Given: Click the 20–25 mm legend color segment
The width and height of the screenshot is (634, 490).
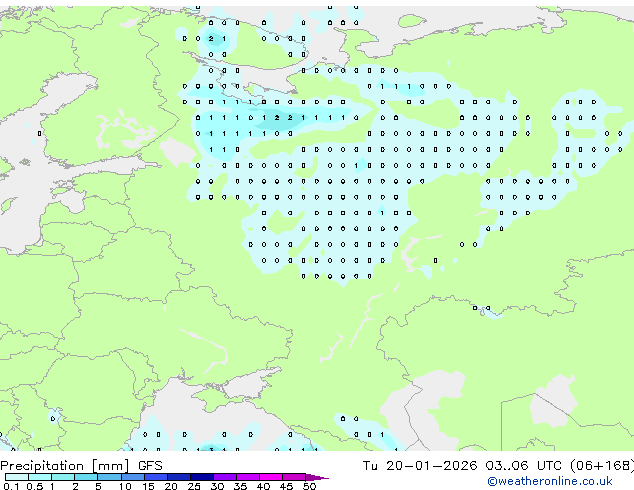Looking at the screenshot, I should pyautogui.click(x=178, y=477).
